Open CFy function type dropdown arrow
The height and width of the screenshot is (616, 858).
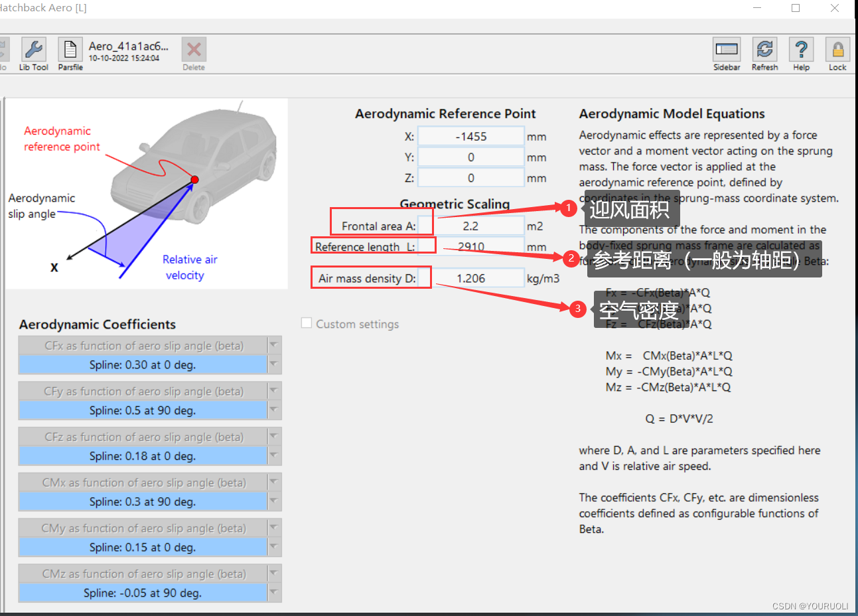click(274, 391)
